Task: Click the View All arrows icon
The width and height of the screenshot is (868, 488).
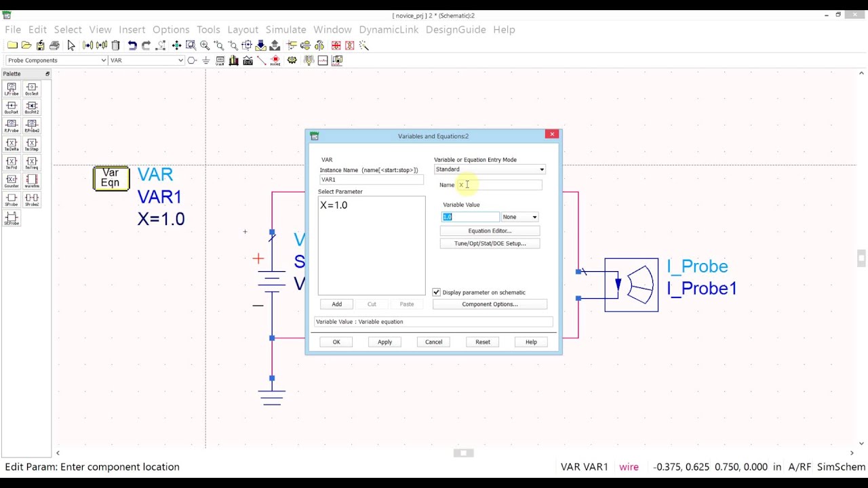Action: pyautogui.click(x=176, y=45)
